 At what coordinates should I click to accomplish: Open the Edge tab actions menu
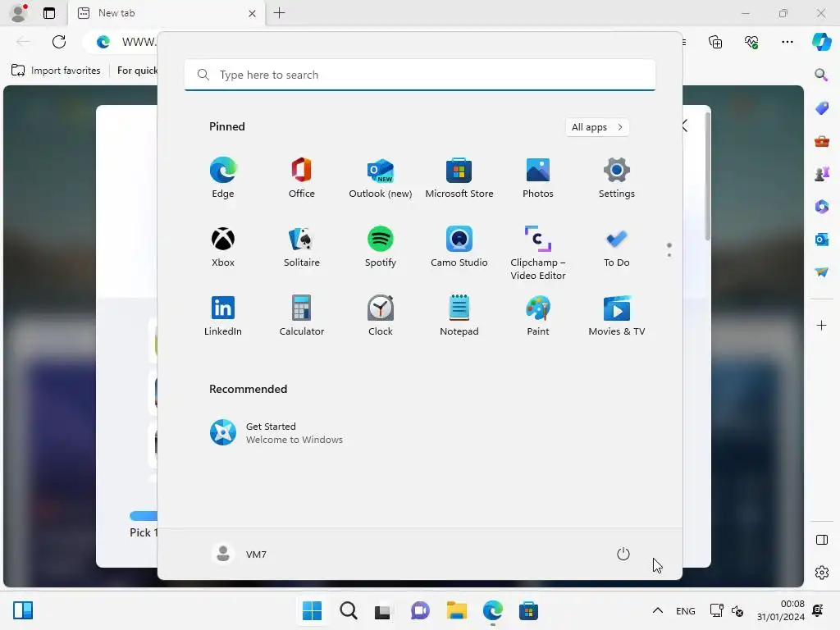(49, 13)
